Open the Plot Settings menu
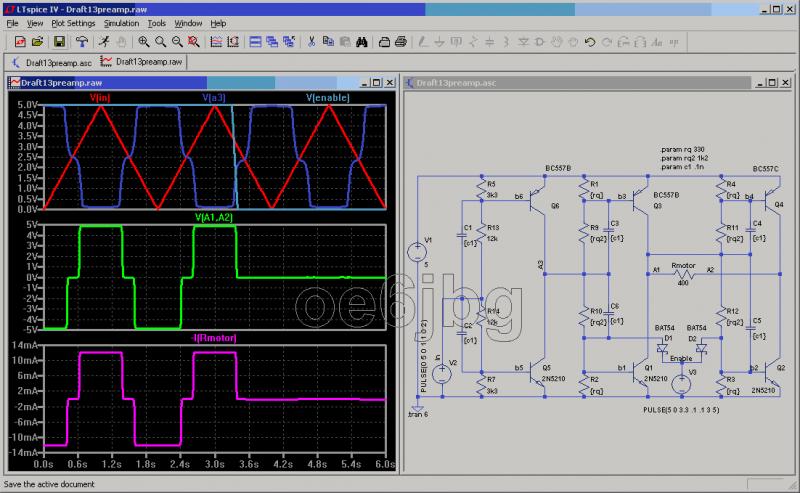The width and height of the screenshot is (800, 493). (x=75, y=22)
